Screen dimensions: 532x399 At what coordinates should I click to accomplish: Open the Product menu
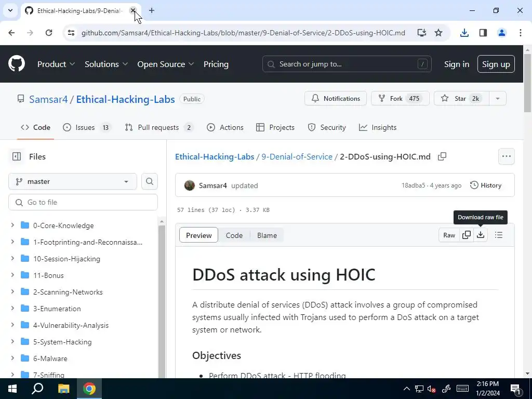click(x=56, y=64)
